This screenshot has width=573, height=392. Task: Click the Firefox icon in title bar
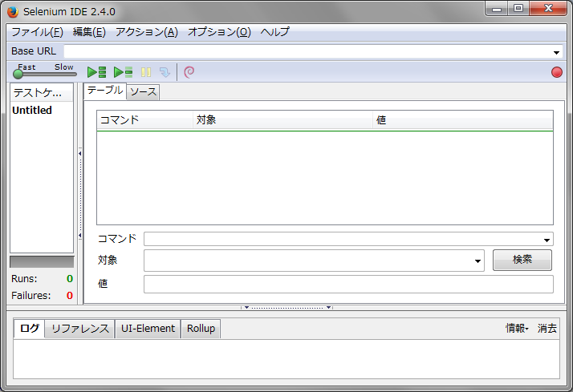pyautogui.click(x=13, y=11)
